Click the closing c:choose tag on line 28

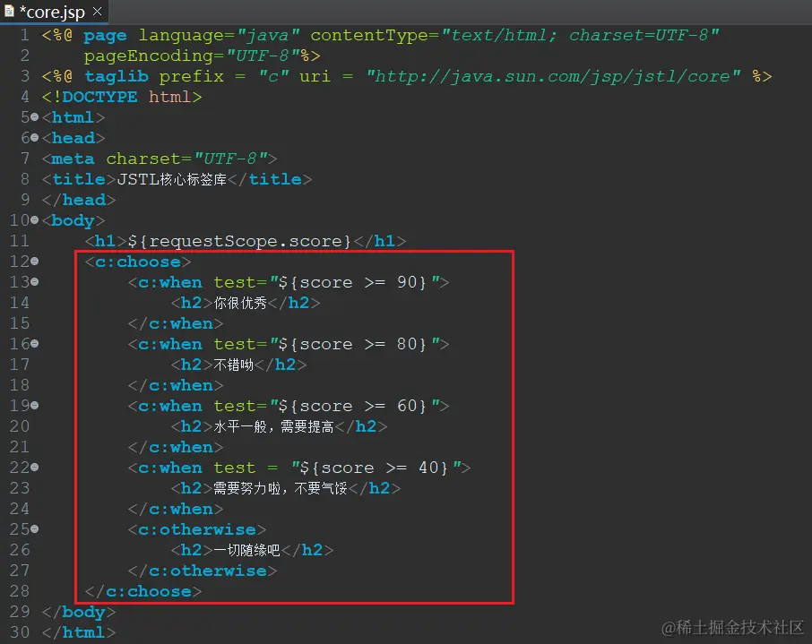click(143, 591)
